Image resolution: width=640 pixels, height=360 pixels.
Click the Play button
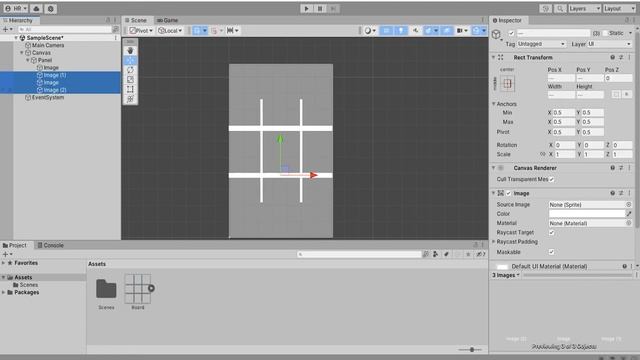click(x=307, y=9)
